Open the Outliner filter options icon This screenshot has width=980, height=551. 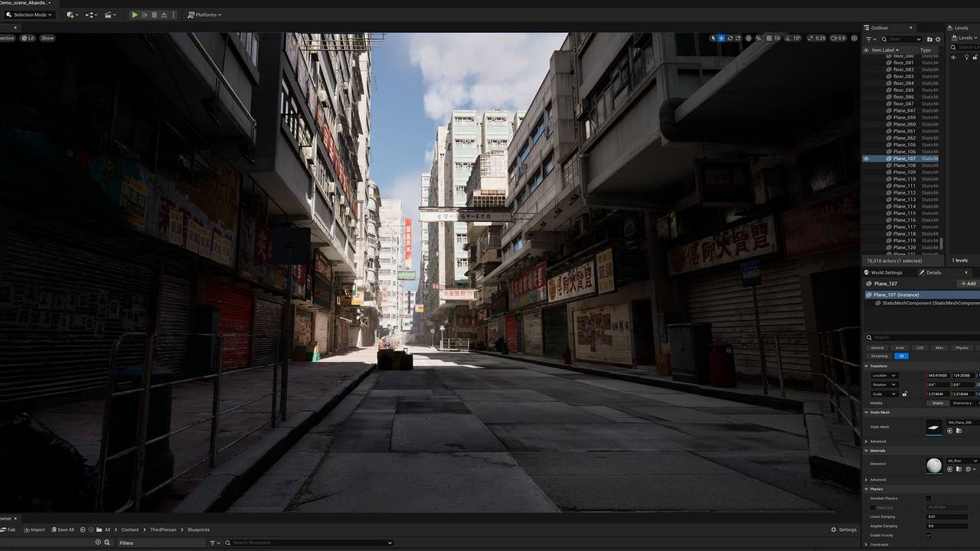[x=870, y=39]
